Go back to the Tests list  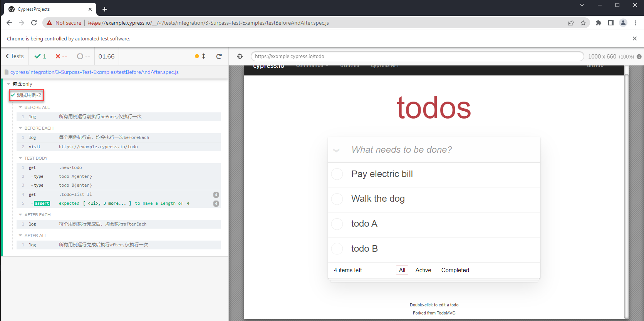pos(15,56)
